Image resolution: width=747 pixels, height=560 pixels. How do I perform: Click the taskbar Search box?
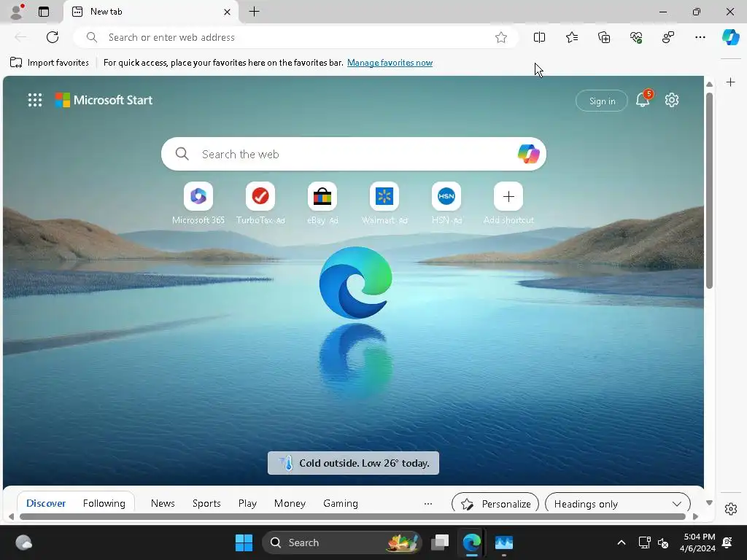(x=342, y=542)
